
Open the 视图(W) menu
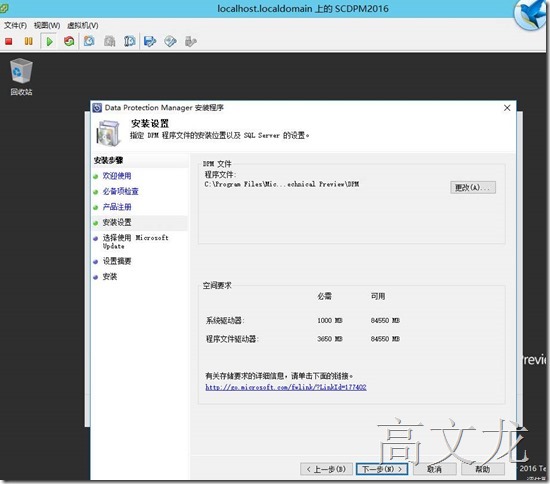(47, 25)
